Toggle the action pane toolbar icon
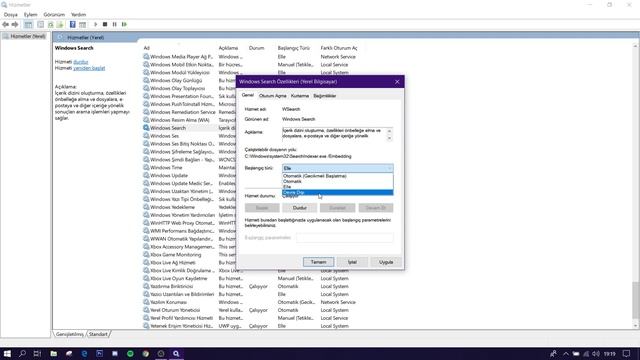 pos(82,24)
